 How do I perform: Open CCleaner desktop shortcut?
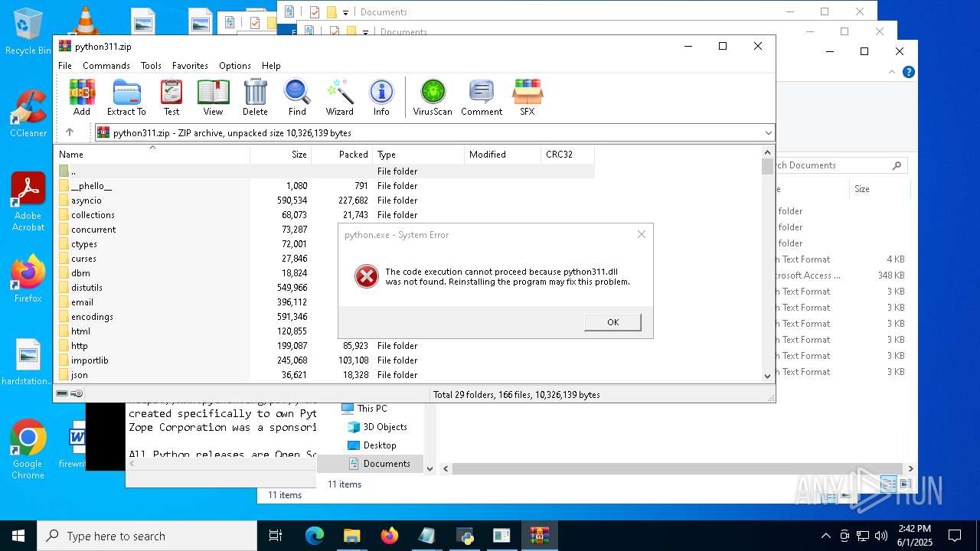(x=28, y=114)
